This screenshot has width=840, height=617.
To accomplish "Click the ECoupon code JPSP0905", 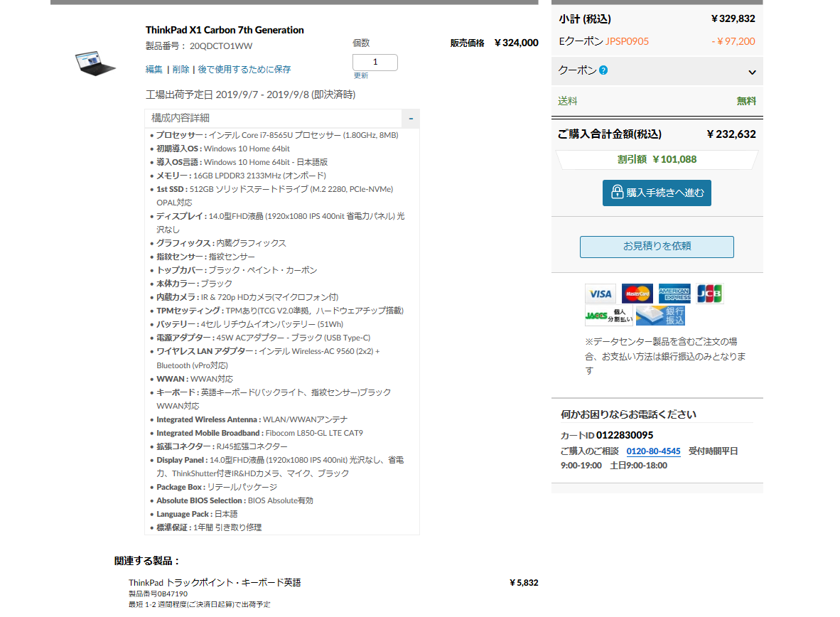I will click(628, 41).
